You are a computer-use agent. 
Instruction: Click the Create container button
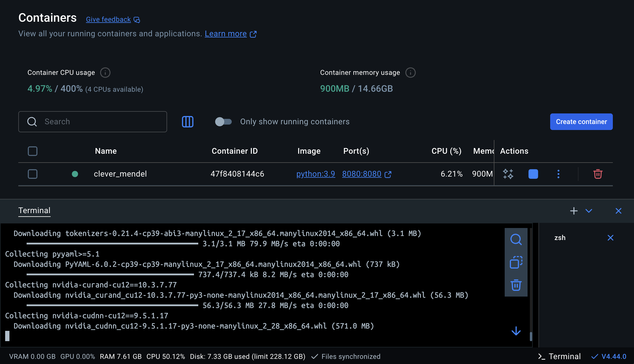(x=581, y=122)
